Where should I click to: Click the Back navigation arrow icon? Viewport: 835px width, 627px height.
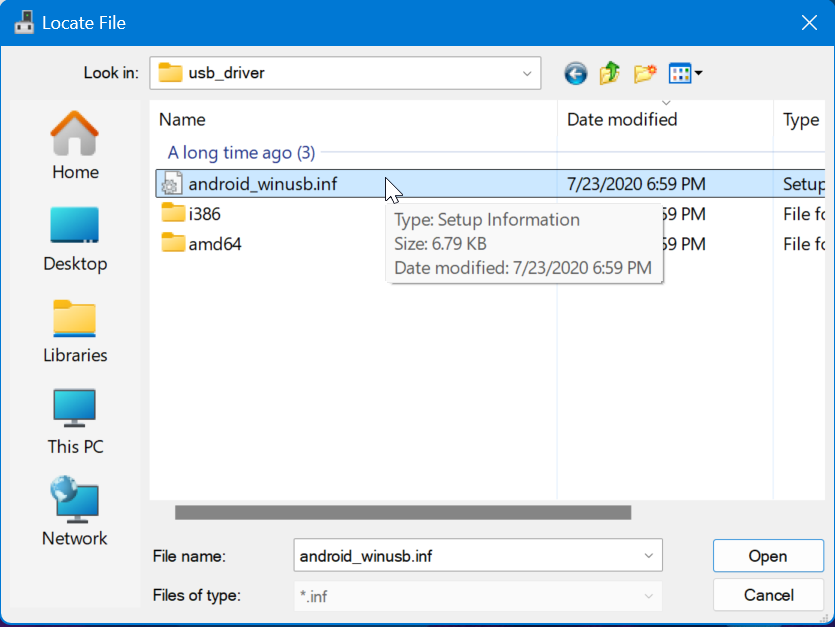click(x=575, y=73)
